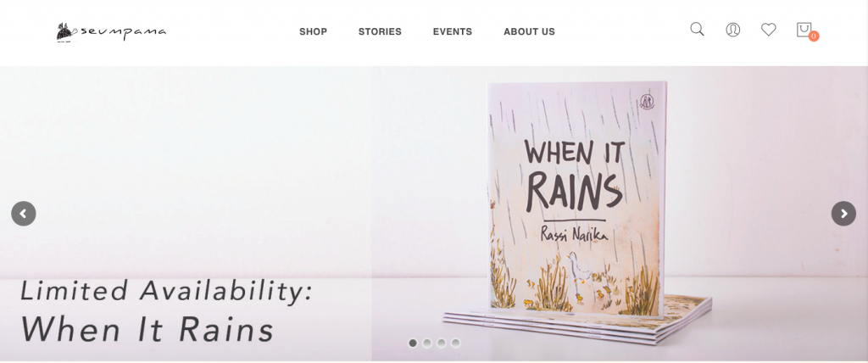Advance to next slide with right arrow

click(x=843, y=214)
